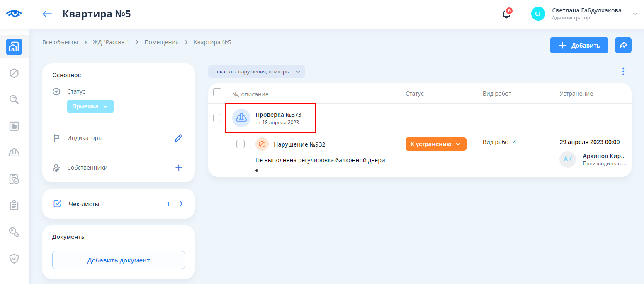Click the share arrow button
The image size is (644, 284).
[623, 45]
